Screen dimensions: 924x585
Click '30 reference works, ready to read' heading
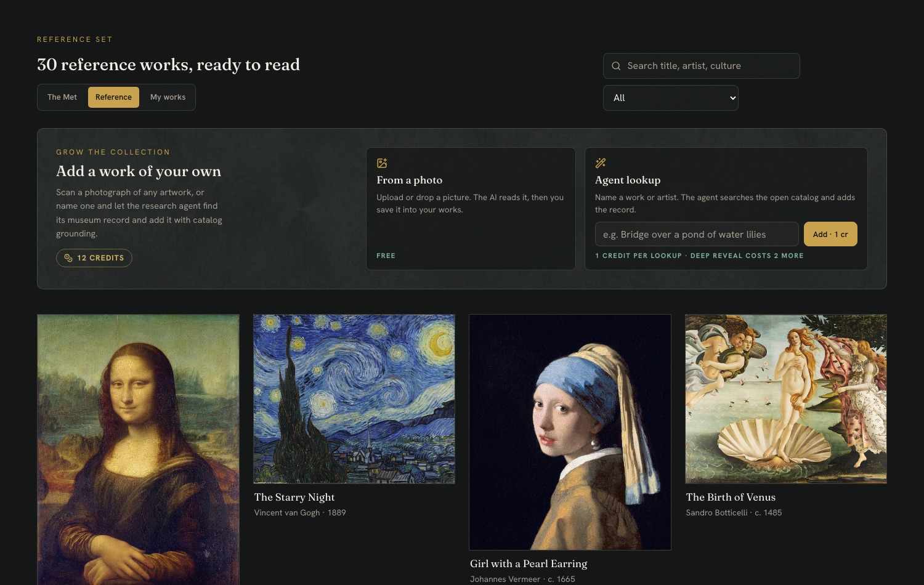(x=168, y=65)
